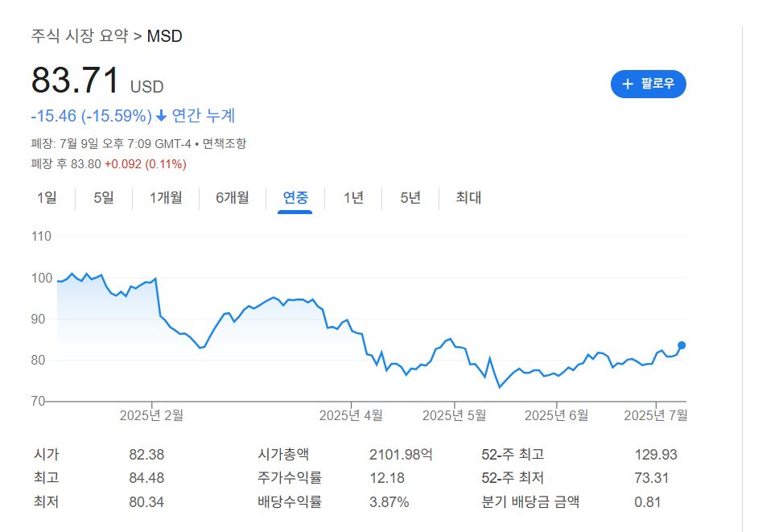
Task: Click the 팔로우 follow button
Action: click(x=649, y=85)
